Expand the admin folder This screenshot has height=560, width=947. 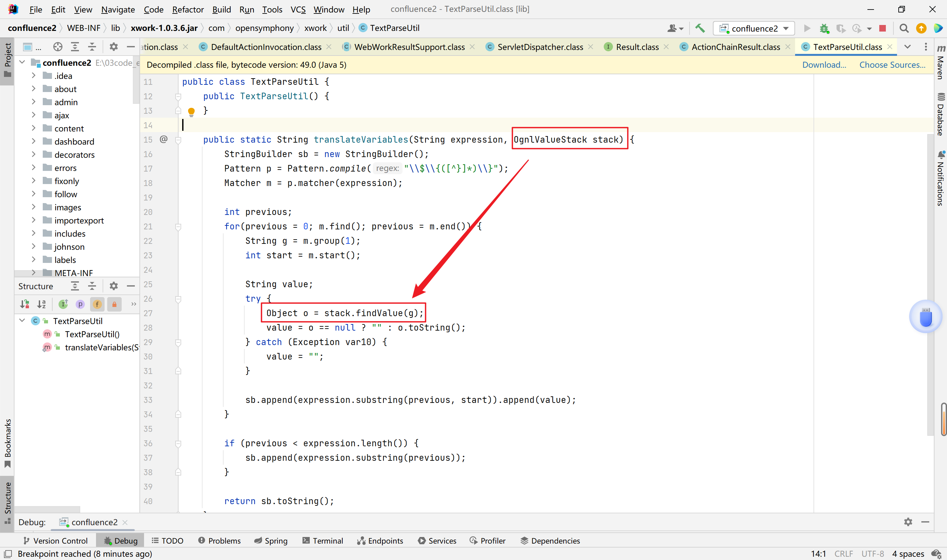click(34, 102)
